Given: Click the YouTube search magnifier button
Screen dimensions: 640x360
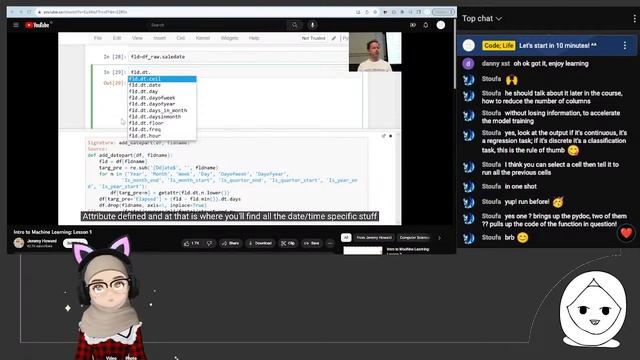Looking at the screenshot, I should (x=294, y=25).
